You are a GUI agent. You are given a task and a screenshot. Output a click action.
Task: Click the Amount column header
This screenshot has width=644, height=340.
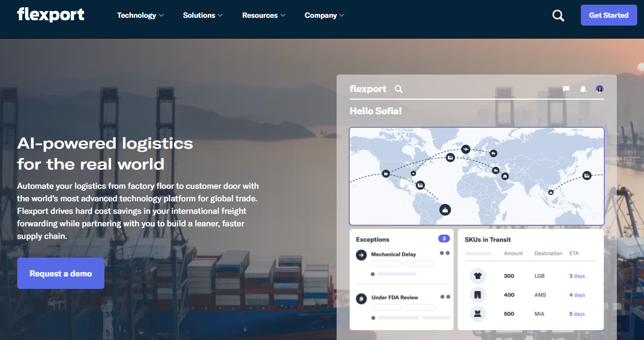(x=513, y=253)
